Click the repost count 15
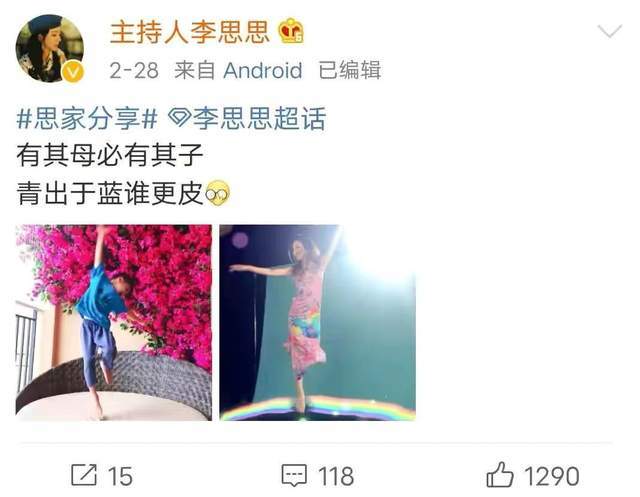 click(x=120, y=476)
